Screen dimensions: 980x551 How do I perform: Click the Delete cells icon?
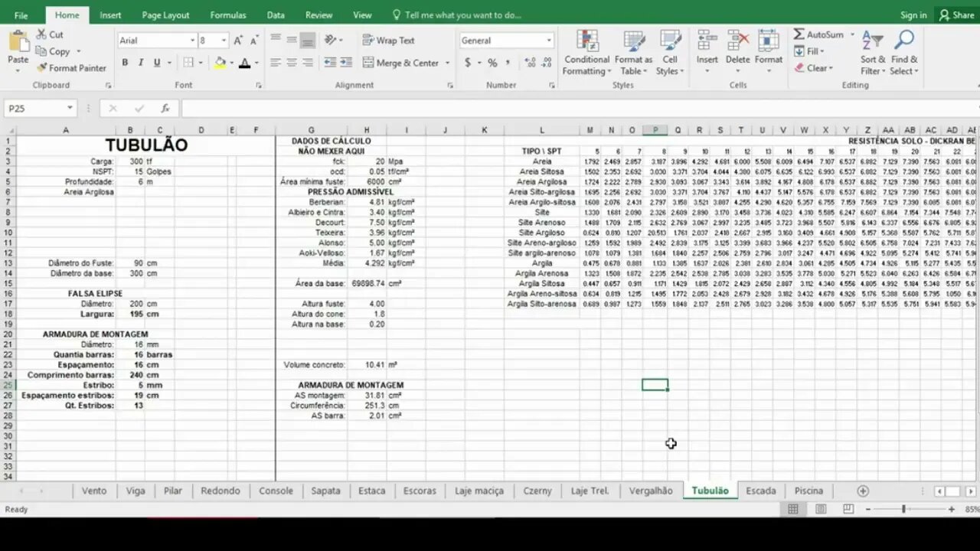(738, 41)
